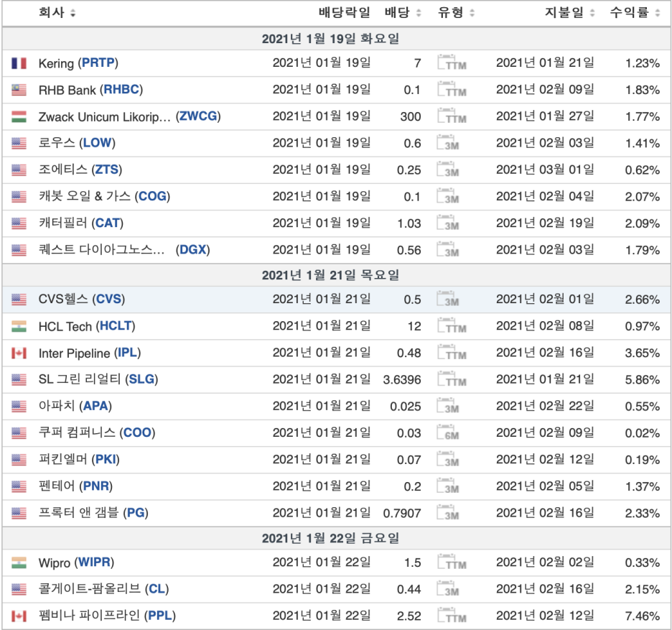Click the India flag icon beside Wipro
The width and height of the screenshot is (672, 630).
click(19, 562)
